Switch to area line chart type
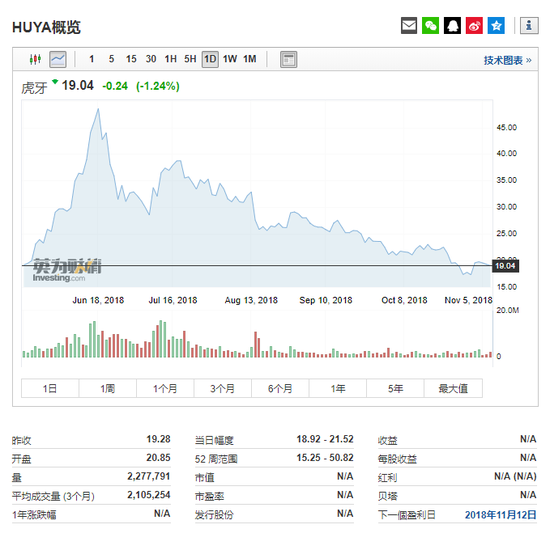The width and height of the screenshot is (550, 533). tap(58, 59)
